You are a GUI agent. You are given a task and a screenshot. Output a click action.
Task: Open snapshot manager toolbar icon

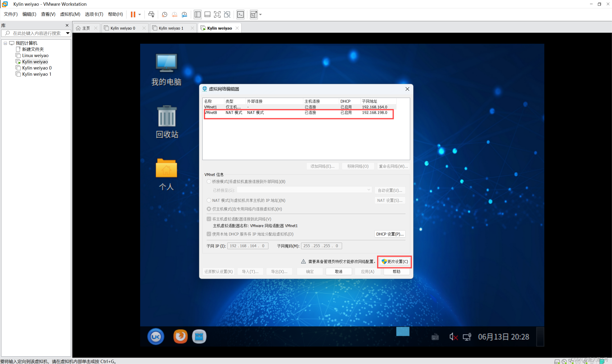click(x=184, y=15)
